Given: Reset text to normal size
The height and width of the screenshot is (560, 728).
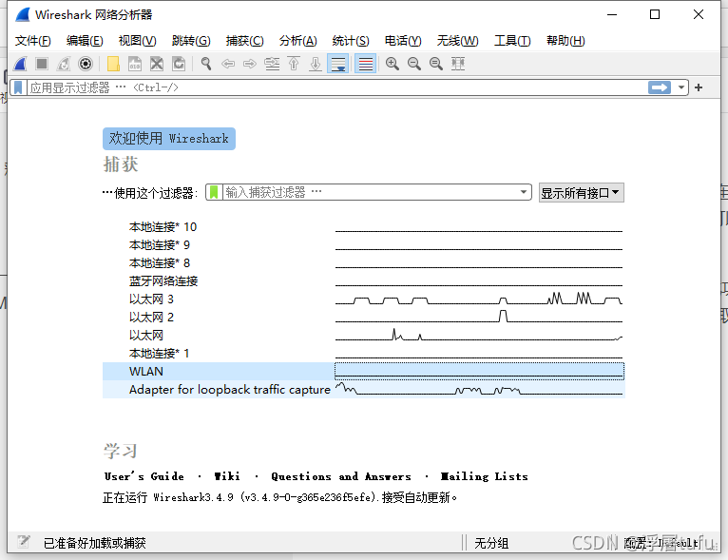Looking at the screenshot, I should tap(436, 64).
